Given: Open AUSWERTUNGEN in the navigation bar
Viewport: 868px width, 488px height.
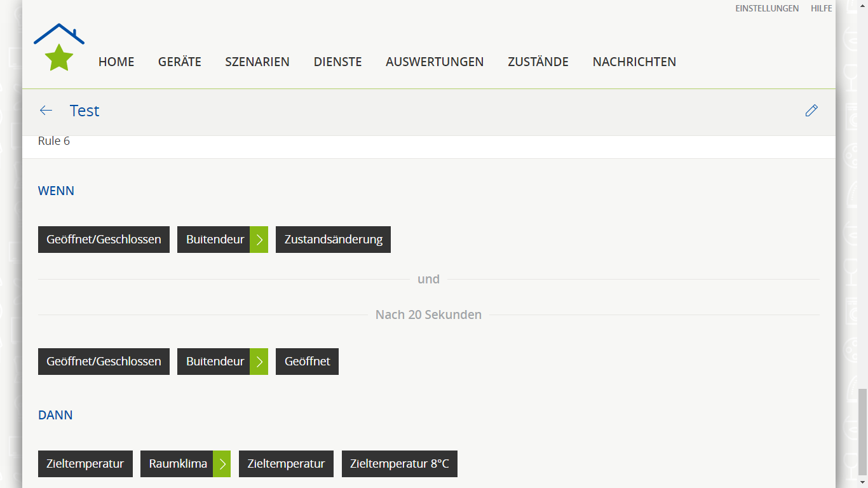Looking at the screenshot, I should coord(435,62).
